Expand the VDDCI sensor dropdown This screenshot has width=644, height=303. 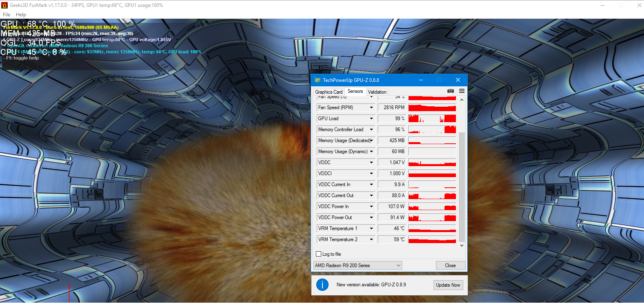click(x=371, y=173)
